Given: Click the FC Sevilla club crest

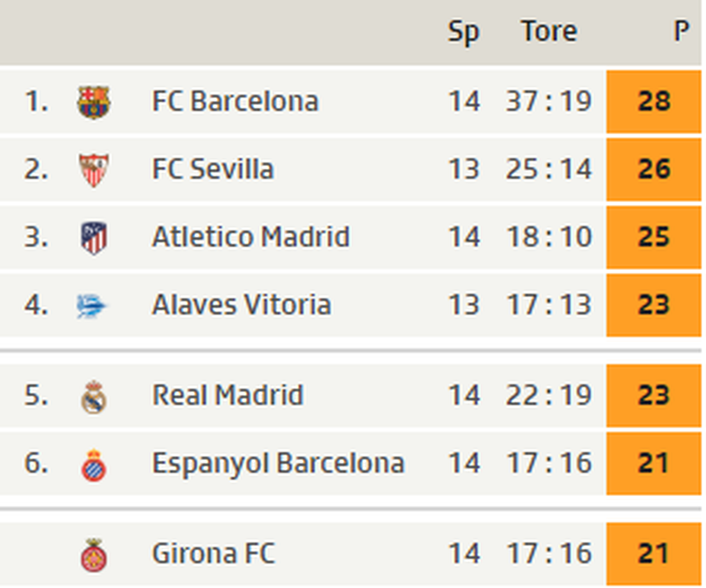Looking at the screenshot, I should point(93,170).
